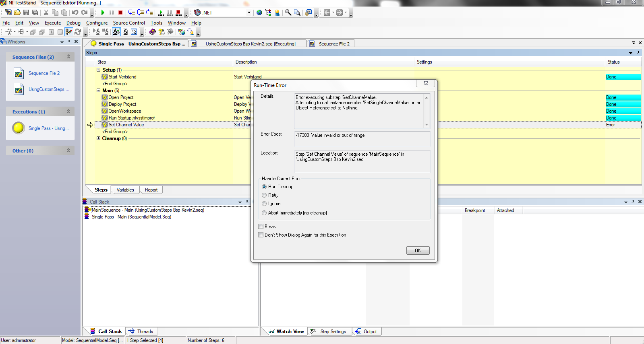
Task: Open the Single Pass execution link
Action: click(49, 128)
